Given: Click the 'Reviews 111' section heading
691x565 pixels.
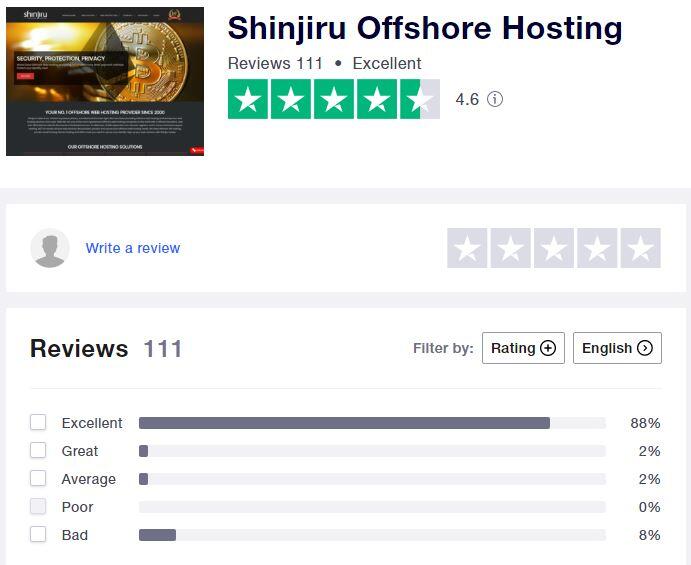Looking at the screenshot, I should [106, 349].
